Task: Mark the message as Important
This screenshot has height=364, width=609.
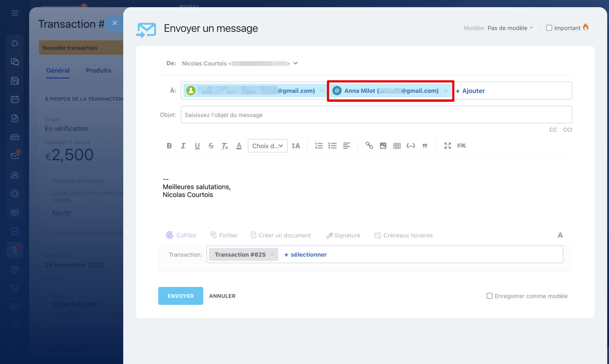Action: click(549, 28)
